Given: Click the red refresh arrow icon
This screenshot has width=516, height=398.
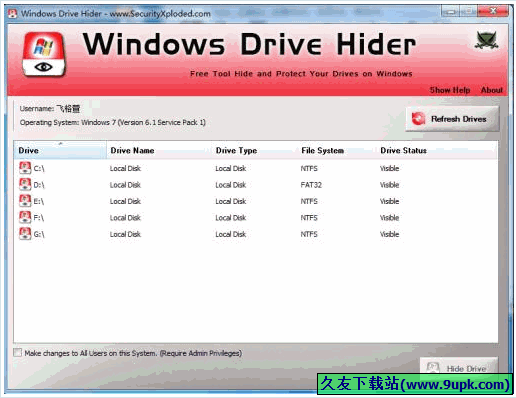Looking at the screenshot, I should pyautogui.click(x=418, y=119).
